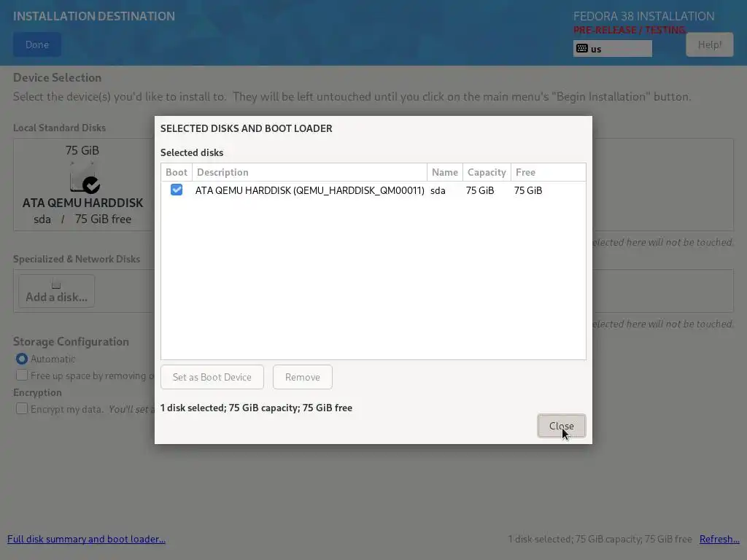Click the 75 GiB Capacity cell
This screenshot has height=560, width=747.
480,190
